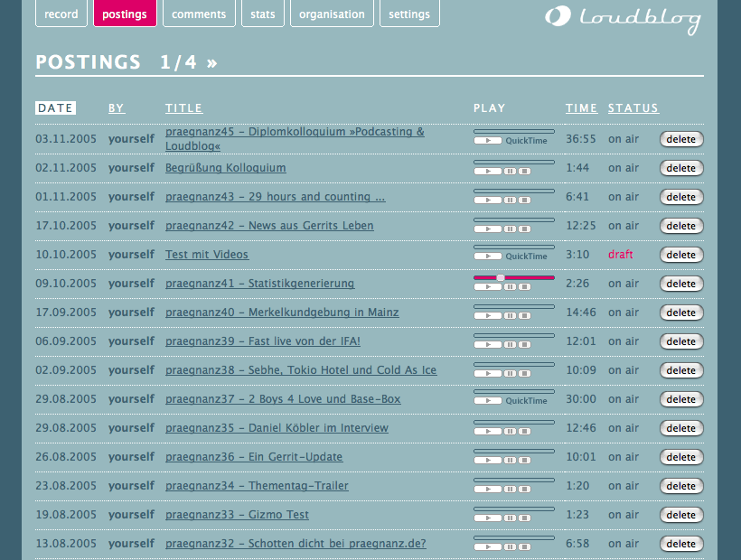
Task: Click the praegnanz41 playback position handle
Action: click(501, 277)
